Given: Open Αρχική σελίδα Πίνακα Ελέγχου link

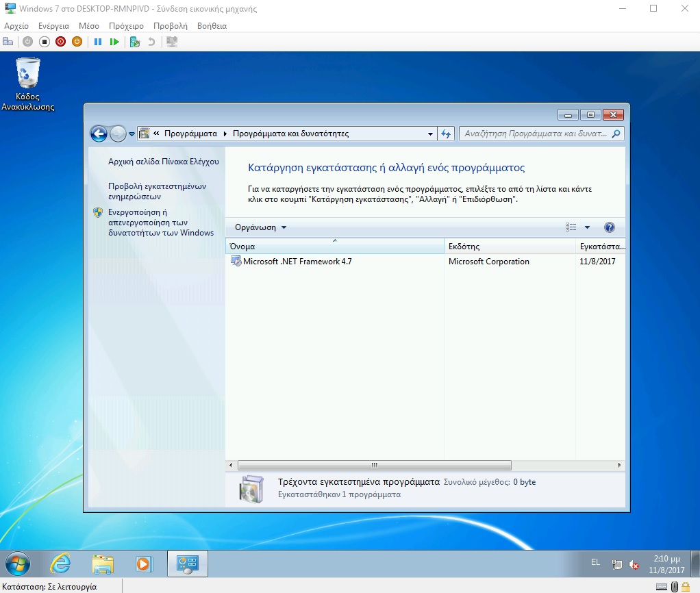Looking at the screenshot, I should coord(164,162).
